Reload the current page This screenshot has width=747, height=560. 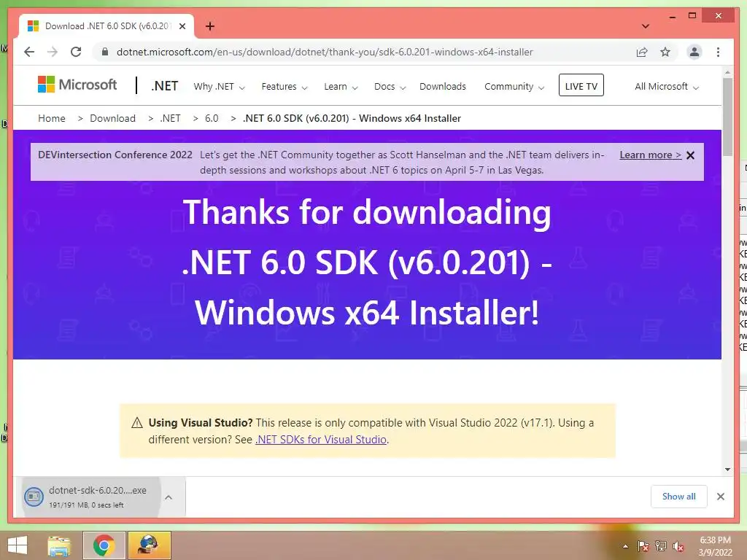click(76, 52)
